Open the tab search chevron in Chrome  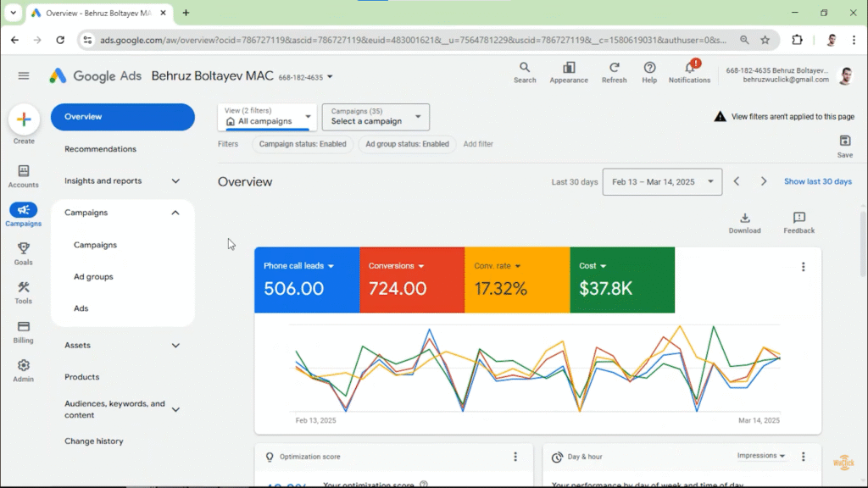point(13,13)
